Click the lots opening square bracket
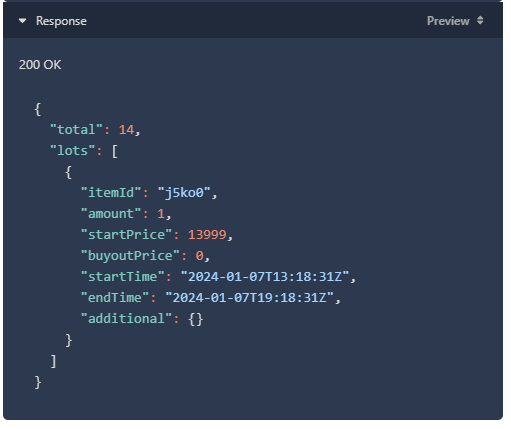 [115, 151]
